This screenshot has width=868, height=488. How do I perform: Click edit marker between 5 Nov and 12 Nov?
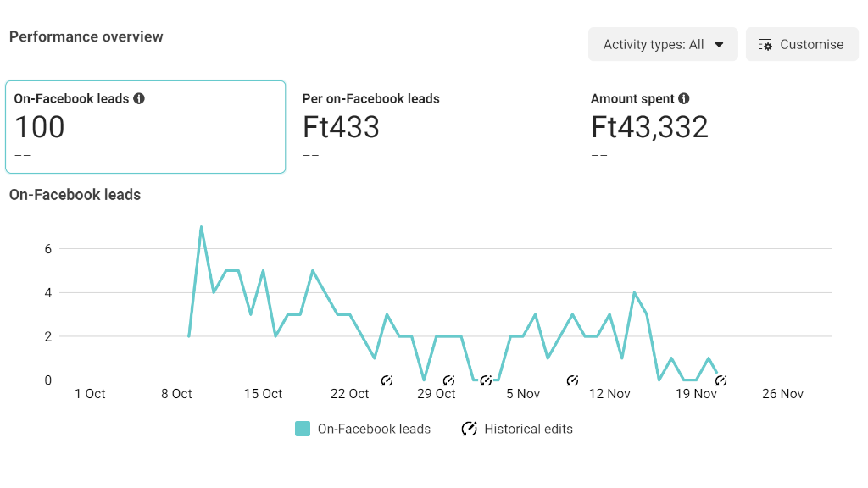point(572,380)
